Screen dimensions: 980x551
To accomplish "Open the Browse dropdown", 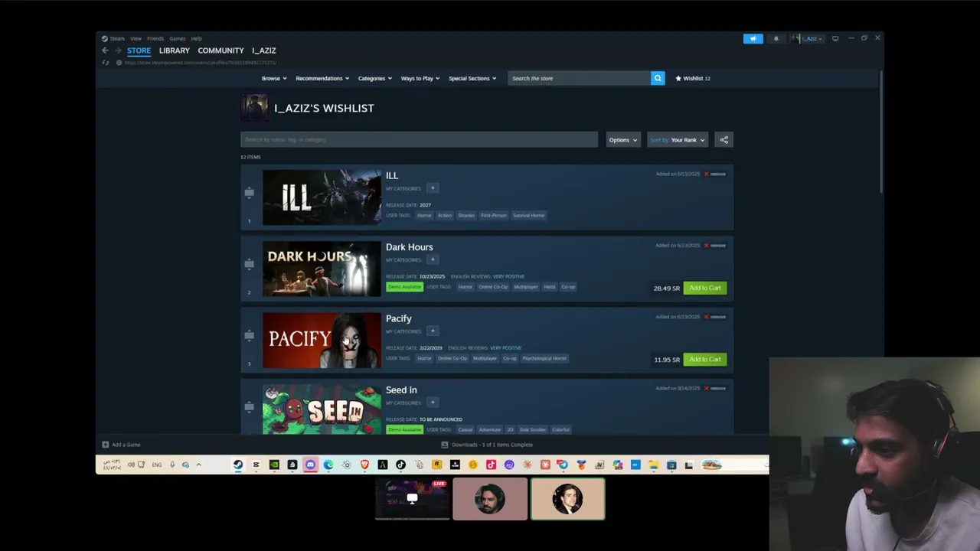I will click(x=274, y=78).
